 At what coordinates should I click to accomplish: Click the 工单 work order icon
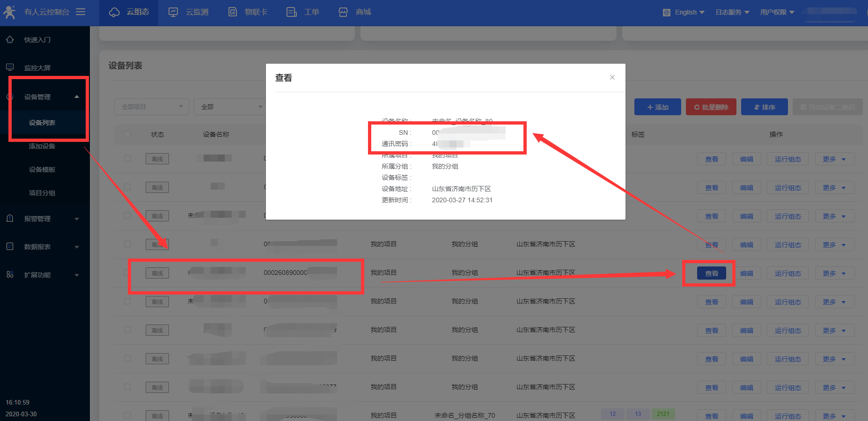pyautogui.click(x=291, y=12)
